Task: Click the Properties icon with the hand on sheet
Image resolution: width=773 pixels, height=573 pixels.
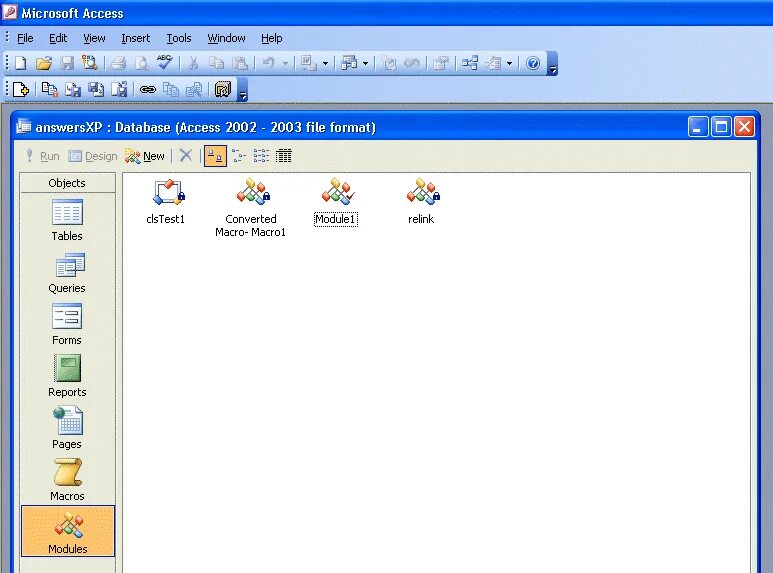Action: (440, 63)
